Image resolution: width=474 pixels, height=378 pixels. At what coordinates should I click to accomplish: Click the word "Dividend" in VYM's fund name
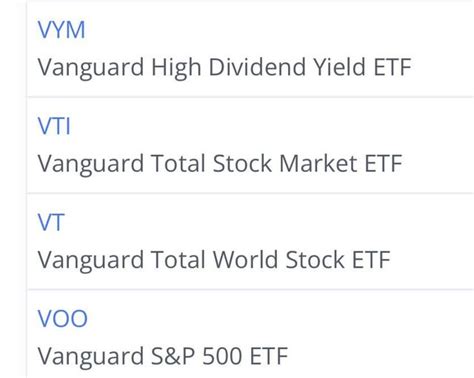click(x=257, y=67)
